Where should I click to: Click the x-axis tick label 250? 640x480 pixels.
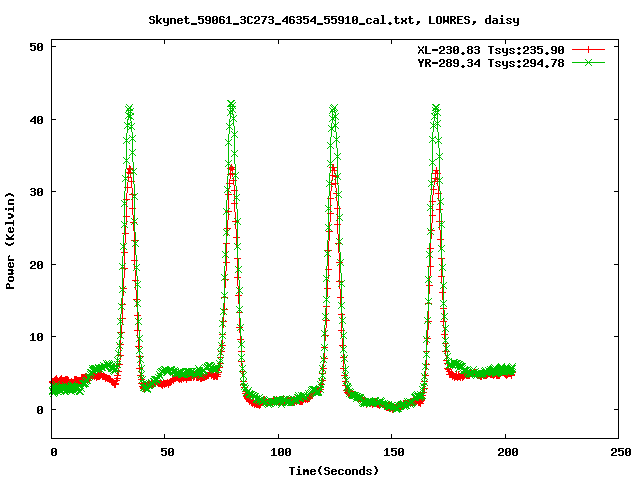pos(621,452)
